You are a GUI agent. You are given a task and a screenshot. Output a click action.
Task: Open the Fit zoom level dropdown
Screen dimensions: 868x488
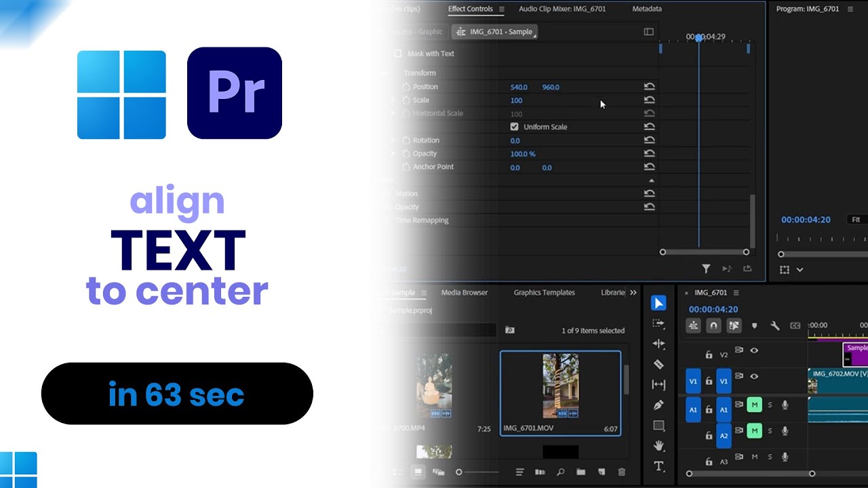click(x=857, y=220)
